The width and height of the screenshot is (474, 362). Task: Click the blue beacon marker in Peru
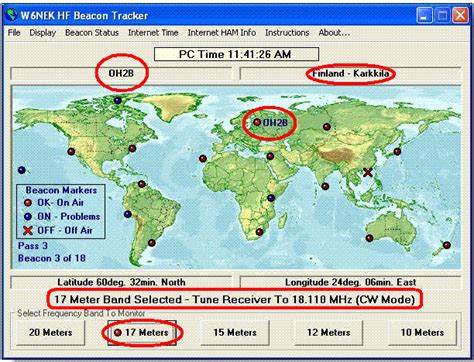click(x=128, y=214)
